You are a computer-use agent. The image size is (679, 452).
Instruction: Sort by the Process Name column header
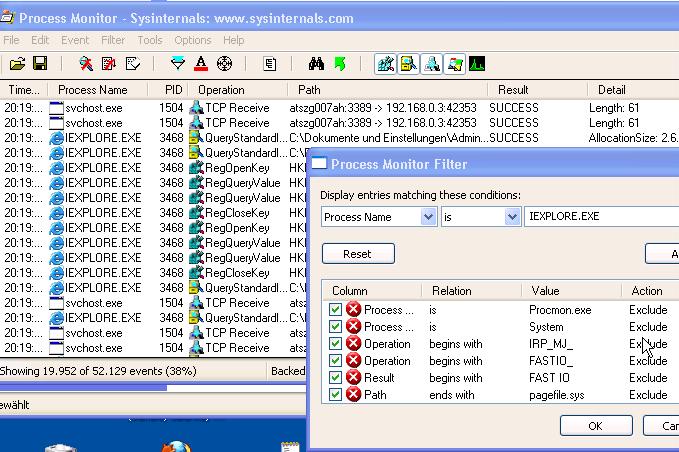[98, 90]
